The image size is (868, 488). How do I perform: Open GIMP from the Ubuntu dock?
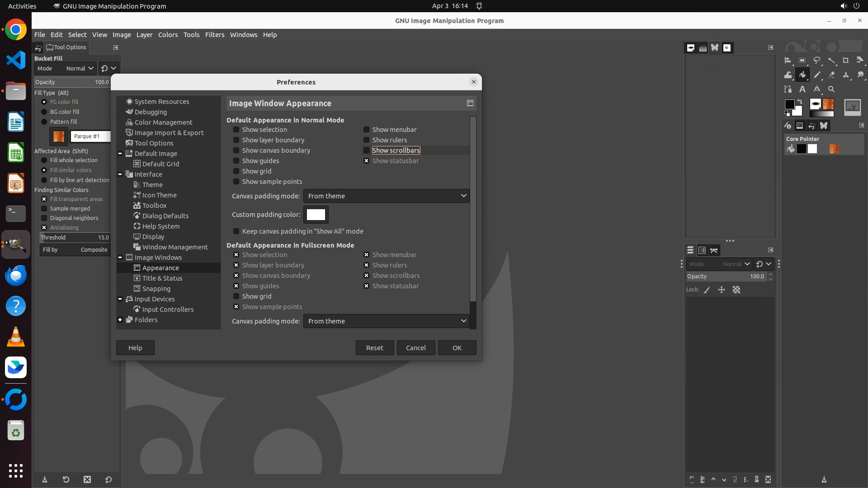click(x=16, y=244)
